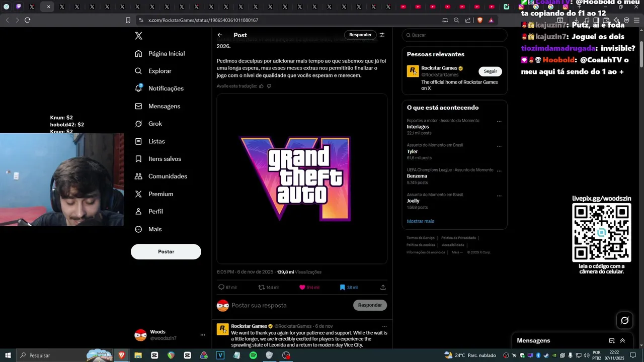
Task: Click the Buscar search field
Action: pyautogui.click(x=454, y=35)
